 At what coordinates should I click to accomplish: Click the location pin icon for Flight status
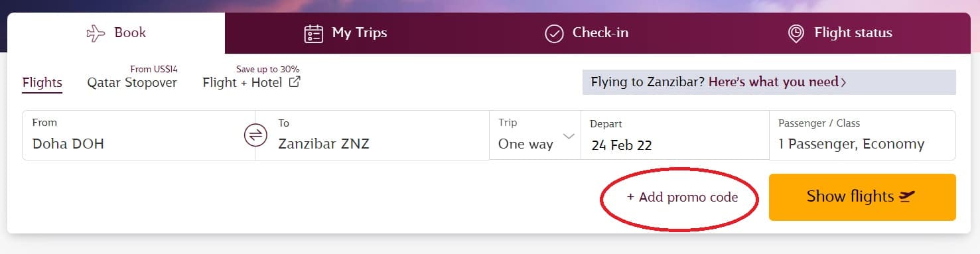796,34
